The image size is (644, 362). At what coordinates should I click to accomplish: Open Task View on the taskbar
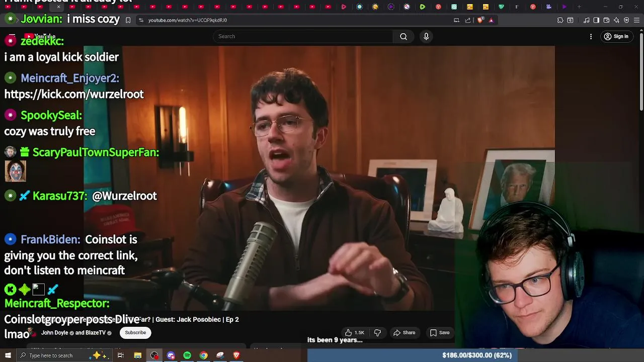121,355
